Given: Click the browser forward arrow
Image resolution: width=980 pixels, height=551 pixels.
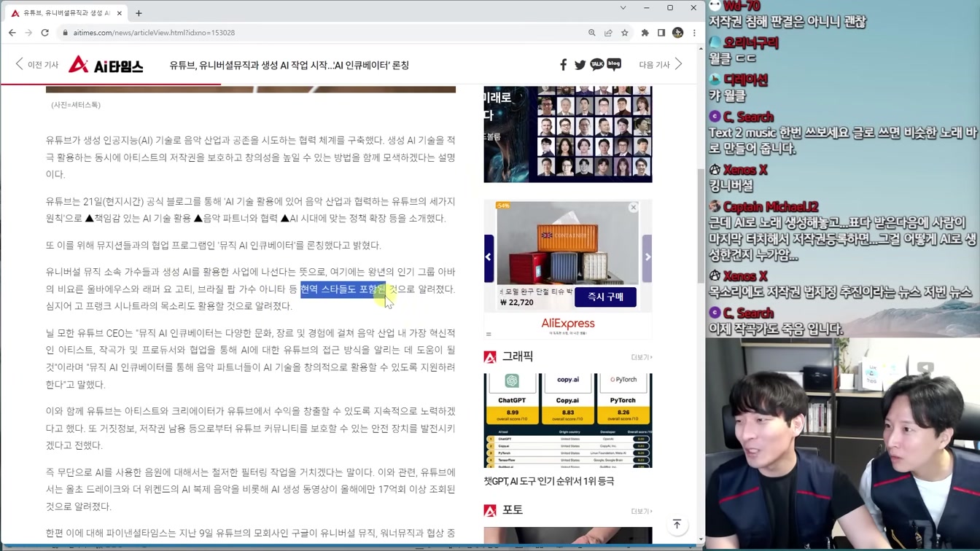Looking at the screenshot, I should point(28,33).
